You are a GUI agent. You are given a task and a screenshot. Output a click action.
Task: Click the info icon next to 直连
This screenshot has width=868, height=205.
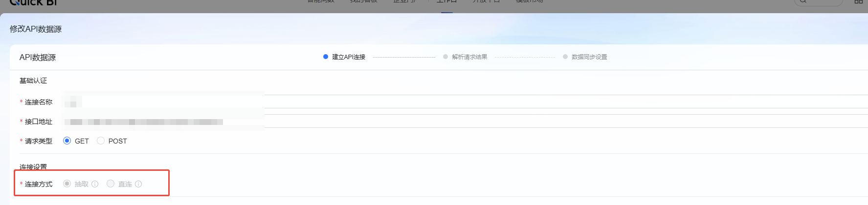click(138, 184)
